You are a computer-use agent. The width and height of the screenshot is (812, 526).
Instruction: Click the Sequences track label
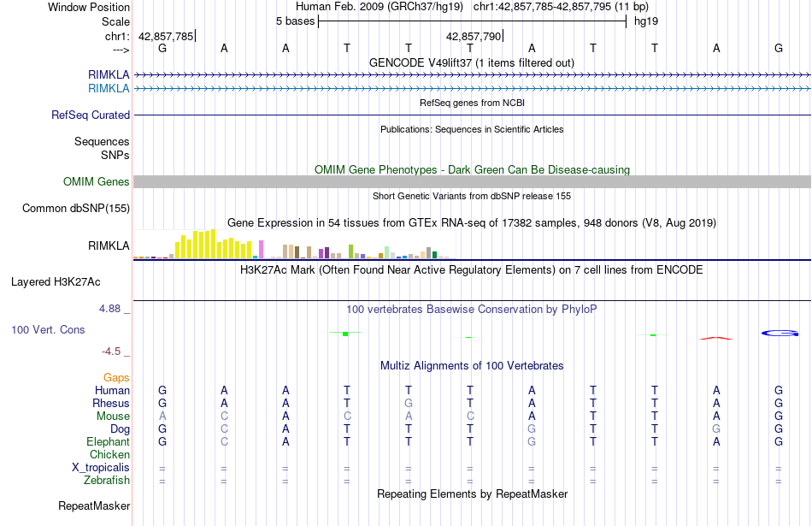click(102, 141)
